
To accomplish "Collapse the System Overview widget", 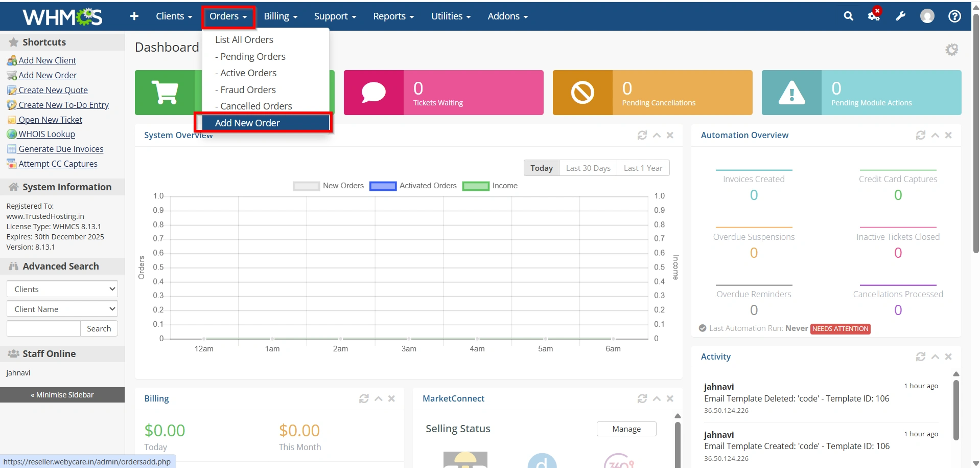I will pos(657,135).
